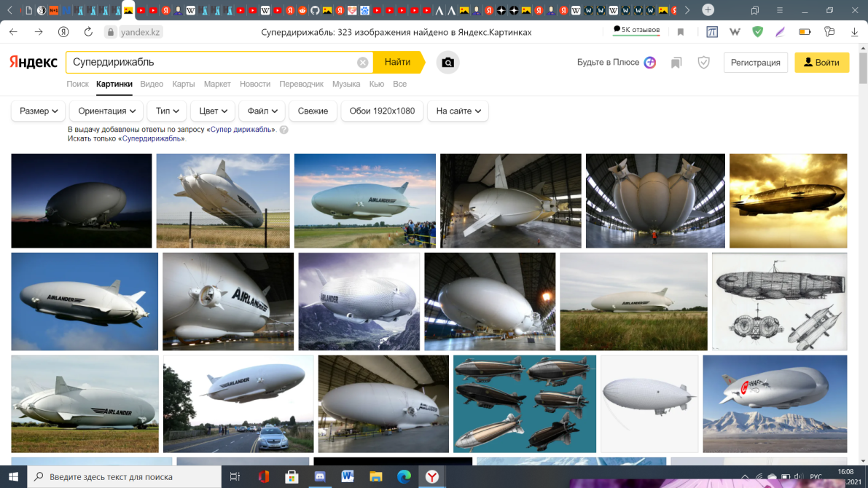This screenshot has width=868, height=488.
Task: Clear the search field with the X icon
Action: (x=362, y=63)
